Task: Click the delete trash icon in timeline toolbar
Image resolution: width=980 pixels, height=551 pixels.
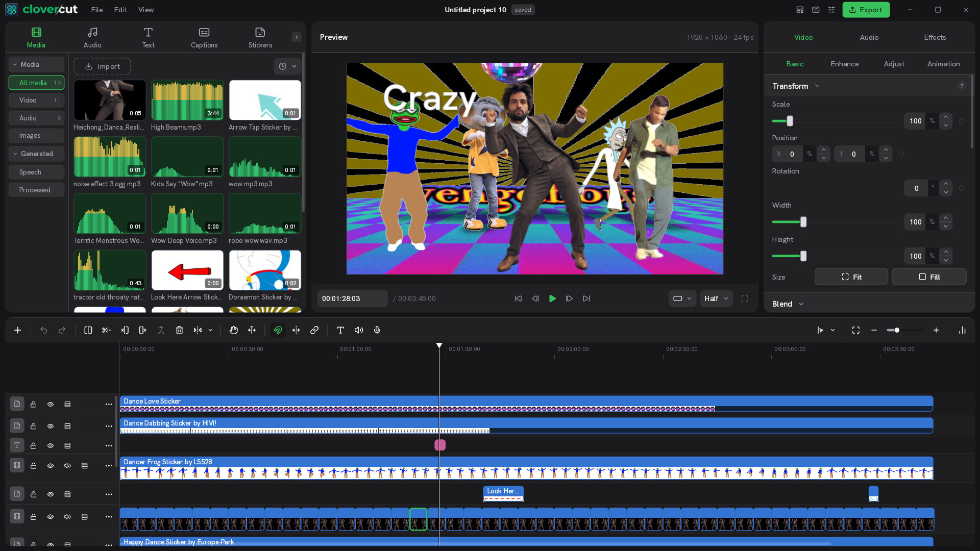Action: point(179,331)
